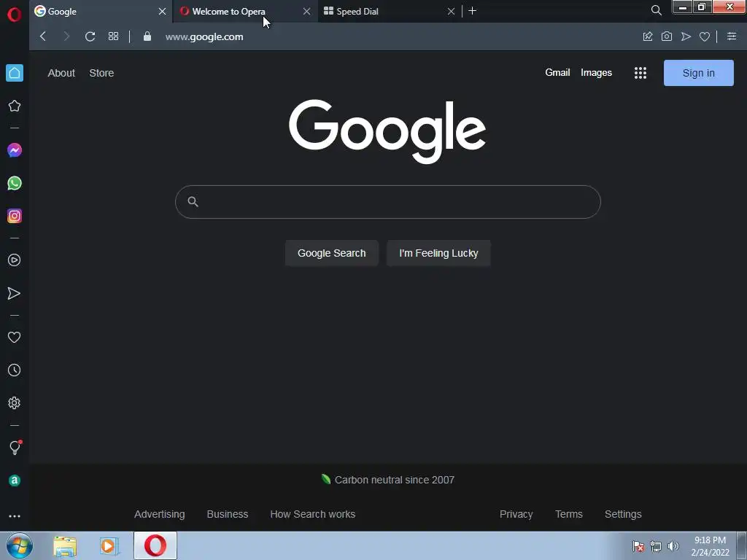Open Instagram in the sidebar
This screenshot has width=747, height=560.
pos(15,216)
